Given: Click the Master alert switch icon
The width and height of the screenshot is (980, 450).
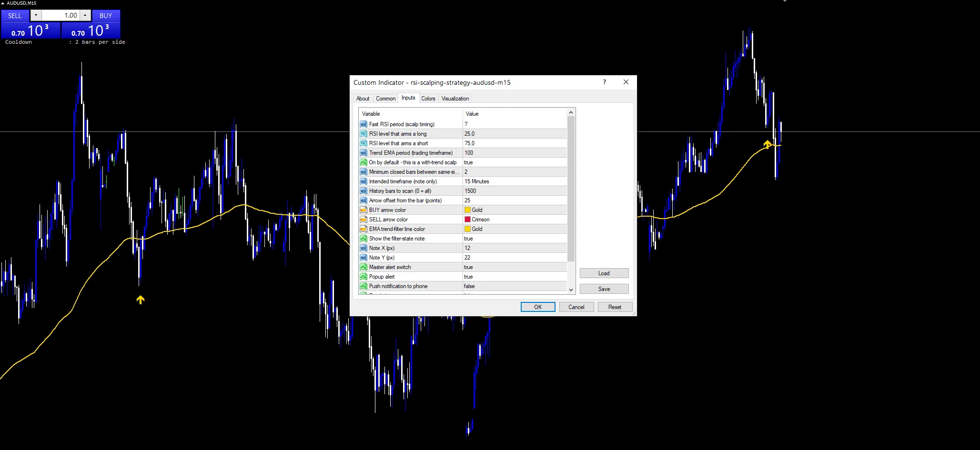Looking at the screenshot, I should tap(363, 267).
